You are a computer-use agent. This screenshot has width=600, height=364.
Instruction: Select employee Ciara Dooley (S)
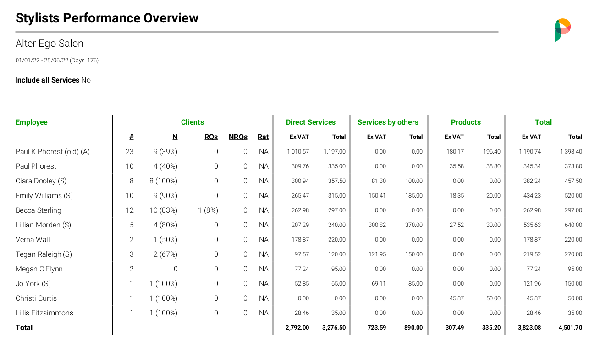(x=41, y=181)
